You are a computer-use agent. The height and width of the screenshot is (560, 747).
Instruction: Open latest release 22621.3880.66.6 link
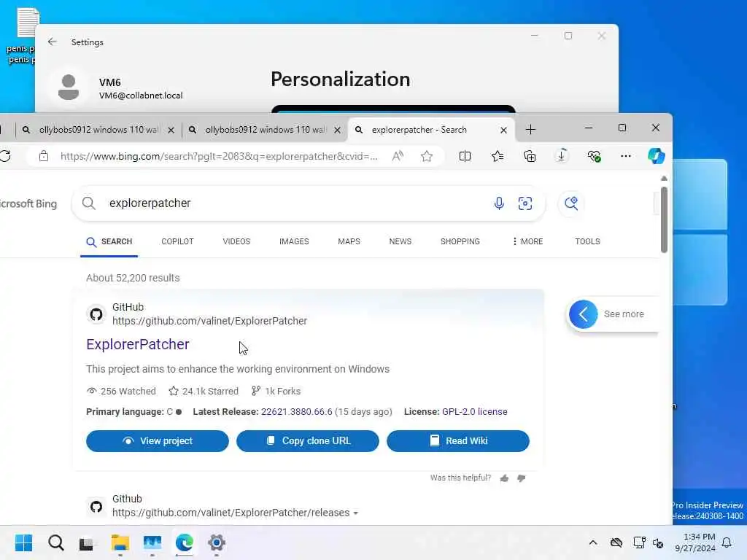pos(296,411)
